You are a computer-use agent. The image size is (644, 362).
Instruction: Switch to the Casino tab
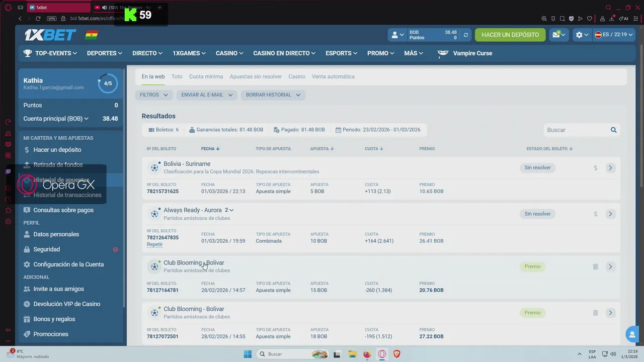pos(297,77)
